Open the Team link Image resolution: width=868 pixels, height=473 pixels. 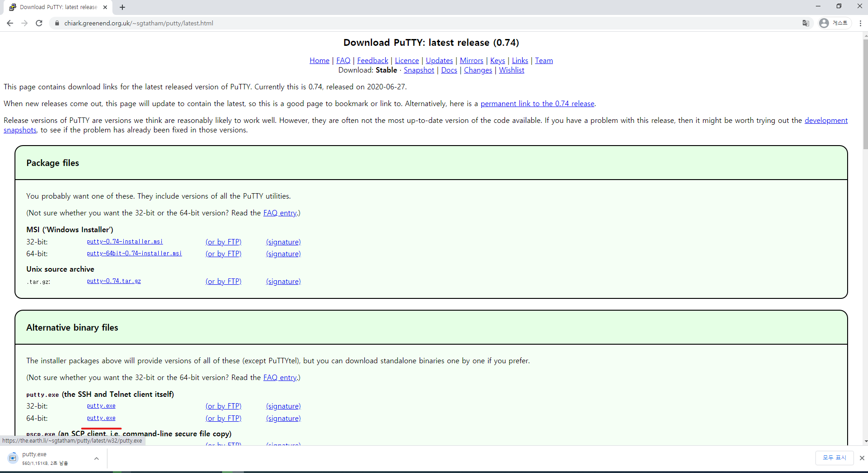click(x=544, y=60)
